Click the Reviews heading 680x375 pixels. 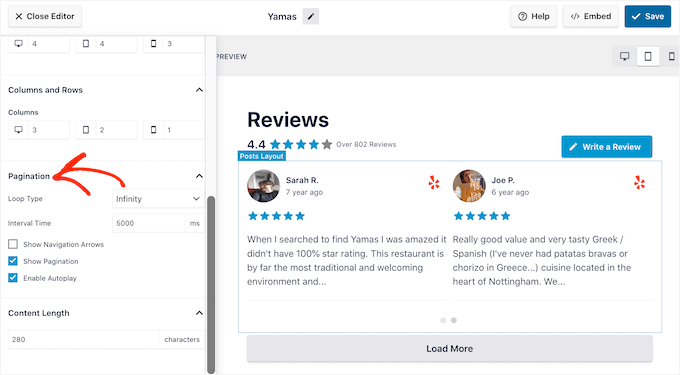(x=288, y=120)
